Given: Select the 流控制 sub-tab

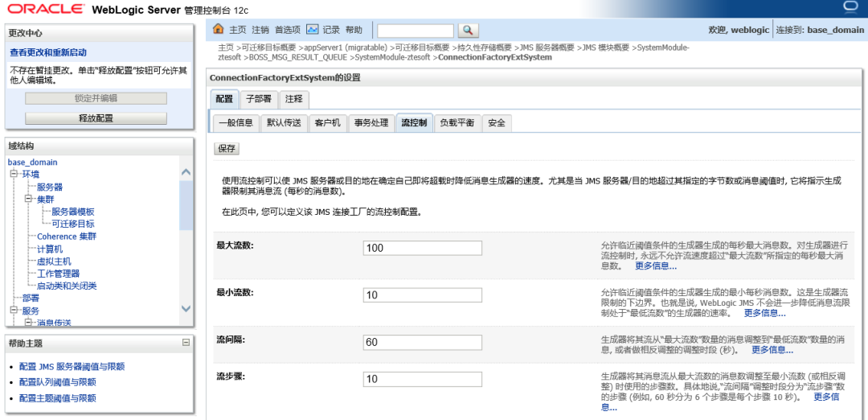Looking at the screenshot, I should point(414,123).
